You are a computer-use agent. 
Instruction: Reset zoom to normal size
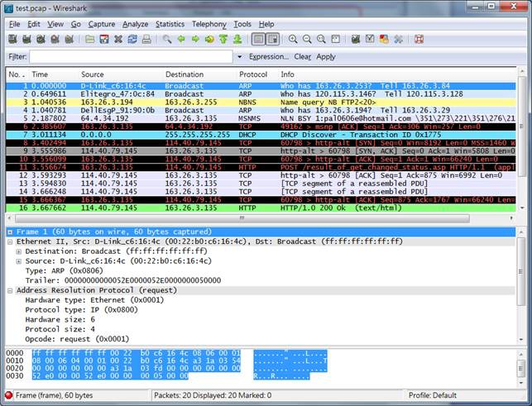[321, 40]
